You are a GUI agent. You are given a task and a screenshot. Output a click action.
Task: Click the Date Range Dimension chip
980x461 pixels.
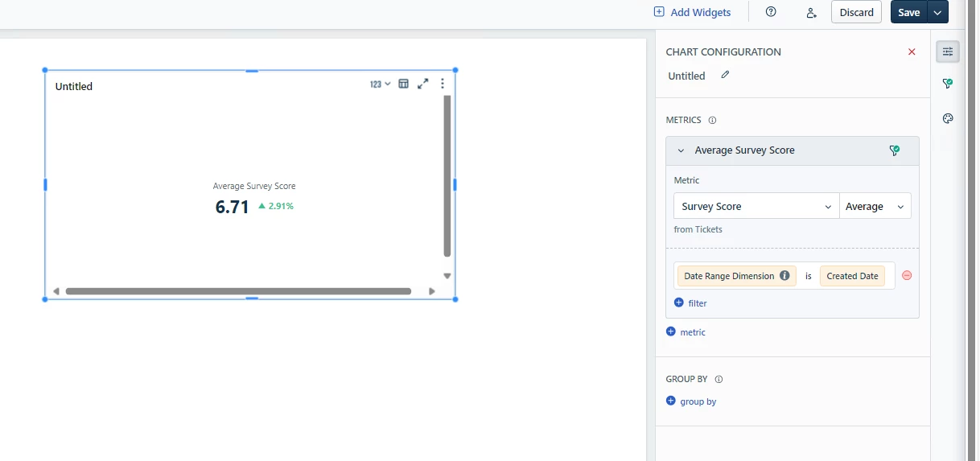[x=736, y=276]
